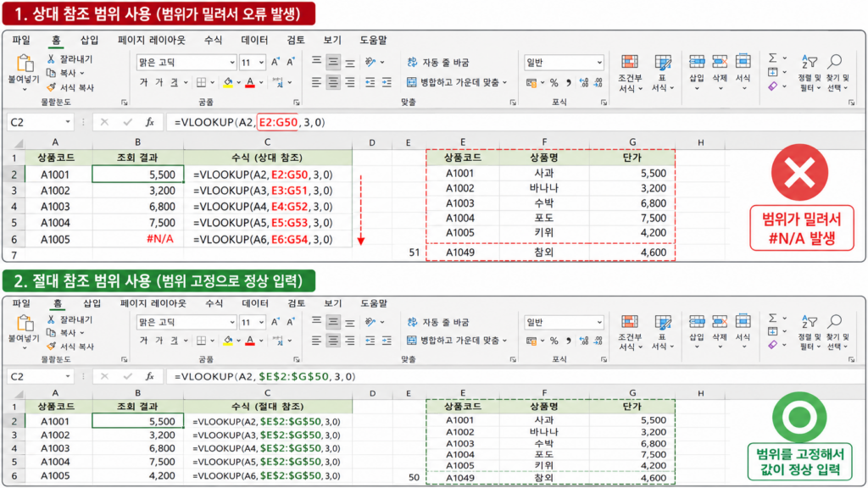868x488 pixels.
Task: Click text orientation icon in example 1 ribbon
Action: (371, 62)
